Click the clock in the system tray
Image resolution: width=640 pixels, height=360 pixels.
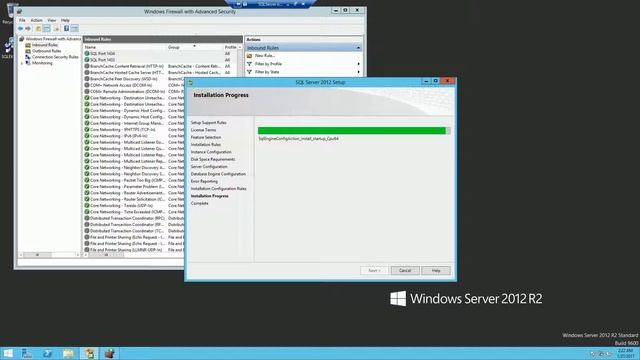point(625,353)
